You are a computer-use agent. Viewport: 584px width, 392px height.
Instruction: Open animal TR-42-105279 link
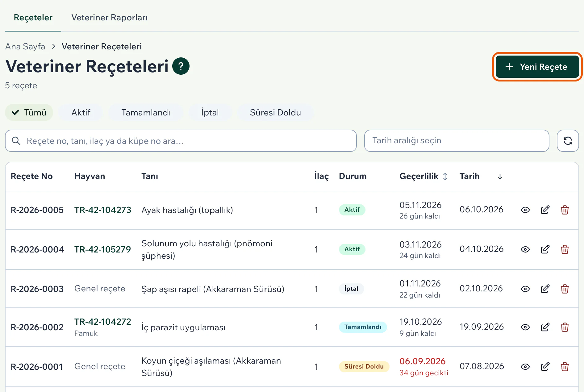(102, 249)
